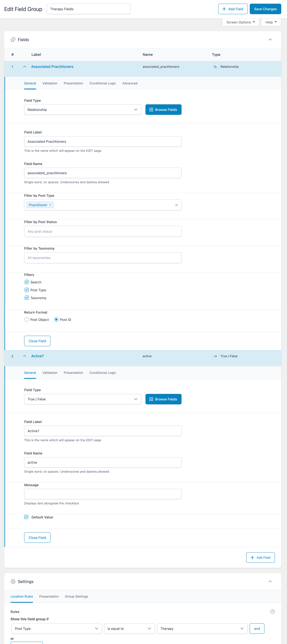Click the Settings panel gear icon
287x644 pixels.
(x=13, y=581)
